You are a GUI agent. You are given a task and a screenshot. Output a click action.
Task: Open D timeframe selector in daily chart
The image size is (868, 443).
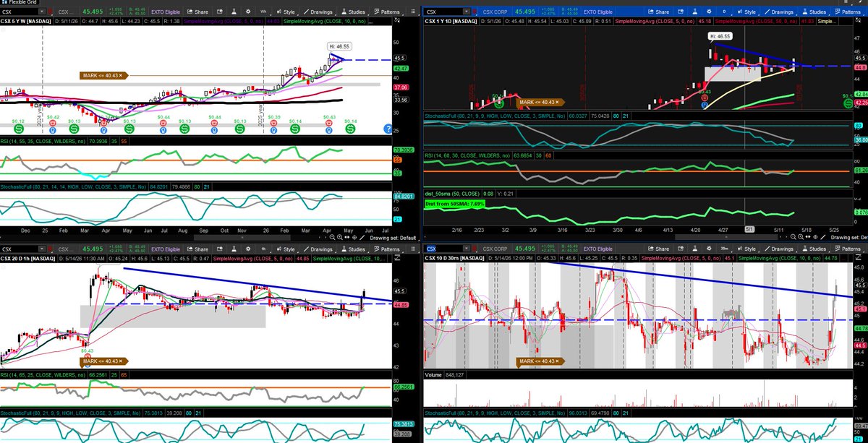point(724,12)
